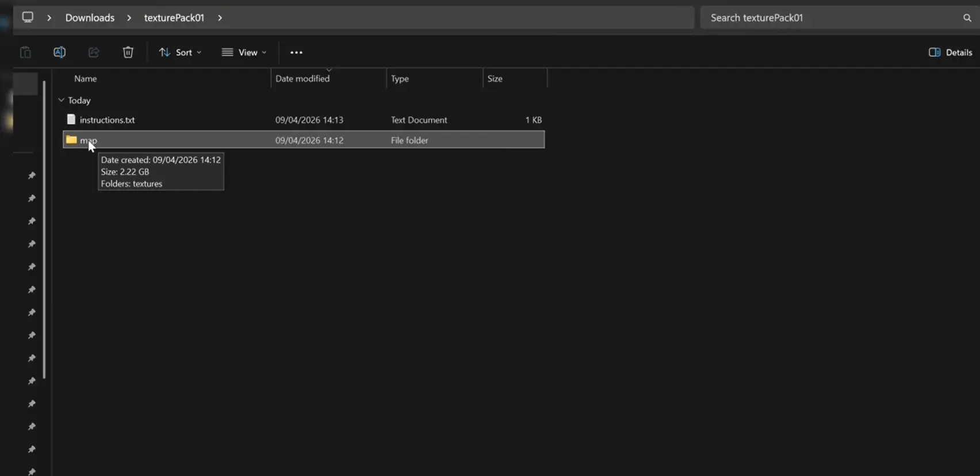The height and width of the screenshot is (476, 980).
Task: Click the search magnifier icon
Action: (x=967, y=18)
